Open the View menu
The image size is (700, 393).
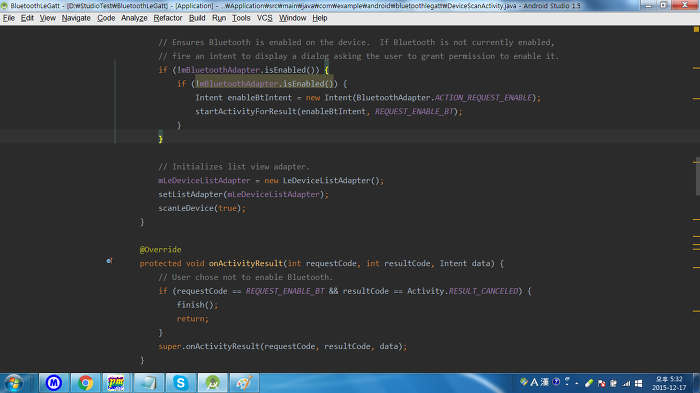pyautogui.click(x=47, y=18)
